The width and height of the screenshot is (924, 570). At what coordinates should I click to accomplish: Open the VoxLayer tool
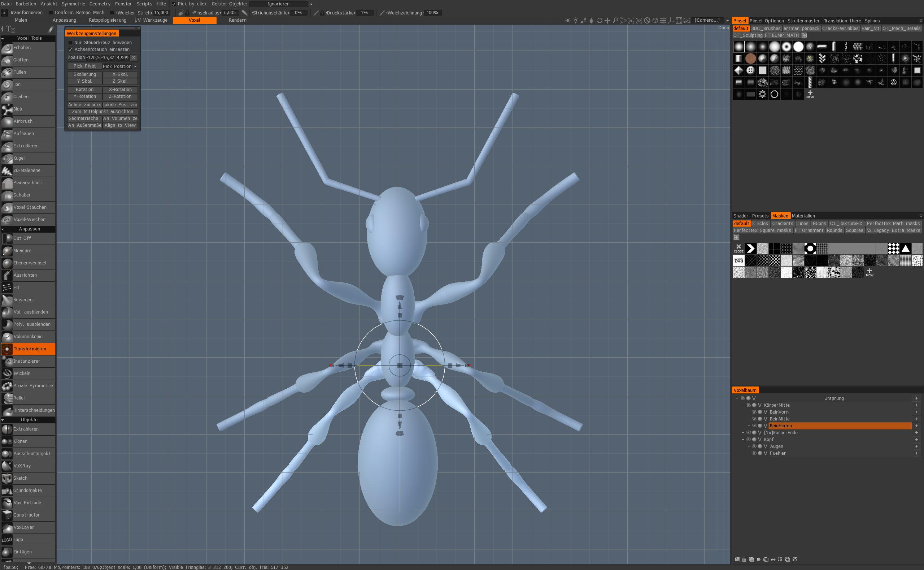tap(28, 527)
